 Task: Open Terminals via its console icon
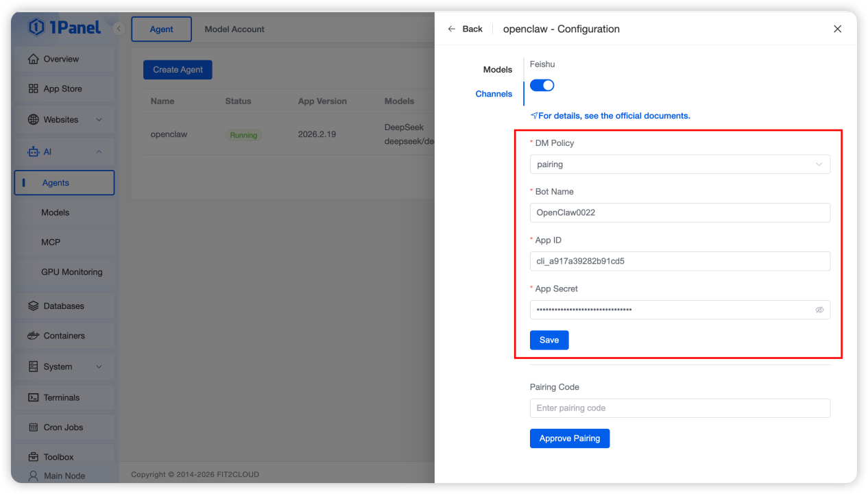click(33, 397)
